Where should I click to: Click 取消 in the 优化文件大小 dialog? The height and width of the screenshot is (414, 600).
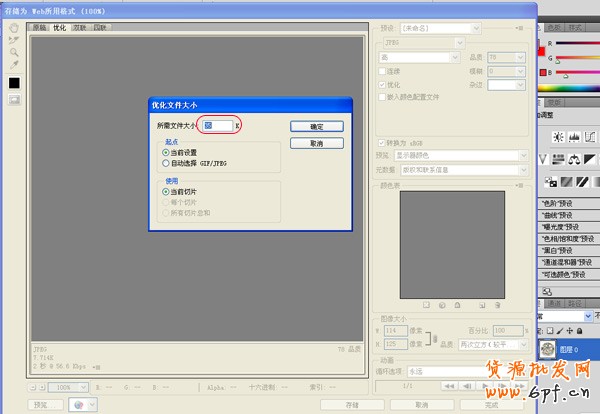tap(317, 144)
